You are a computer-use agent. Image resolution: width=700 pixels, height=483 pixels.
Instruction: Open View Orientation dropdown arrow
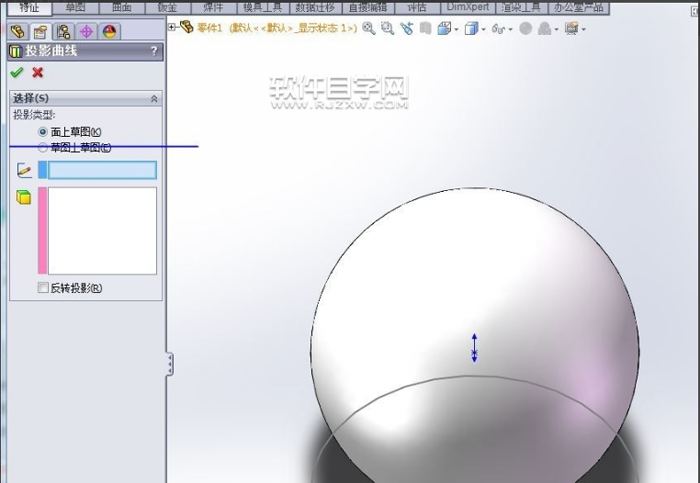tap(456, 30)
